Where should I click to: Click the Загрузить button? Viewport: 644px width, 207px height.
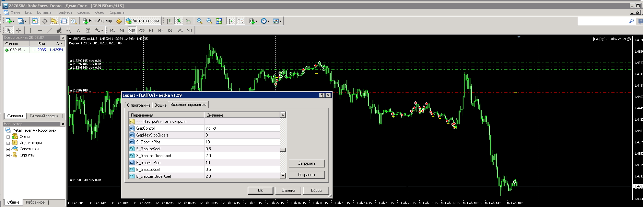coord(307,163)
